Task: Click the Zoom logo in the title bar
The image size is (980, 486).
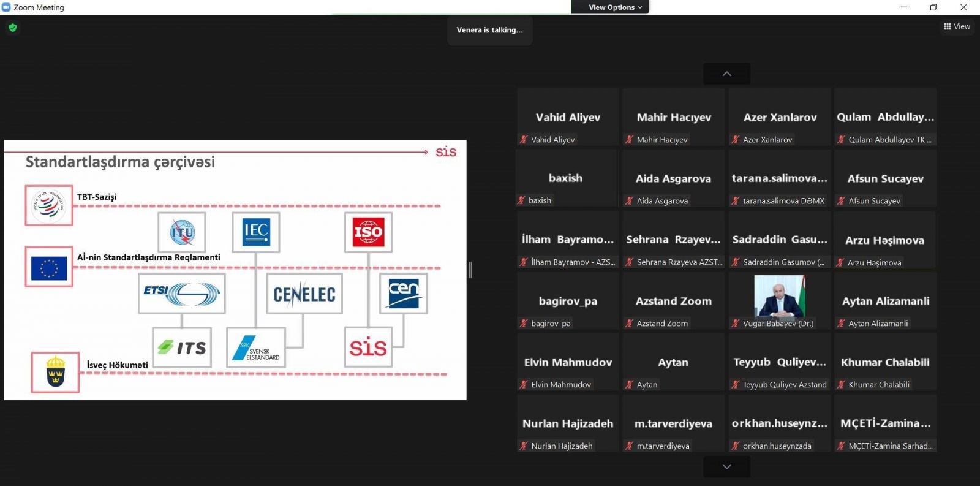Action: coord(6,7)
